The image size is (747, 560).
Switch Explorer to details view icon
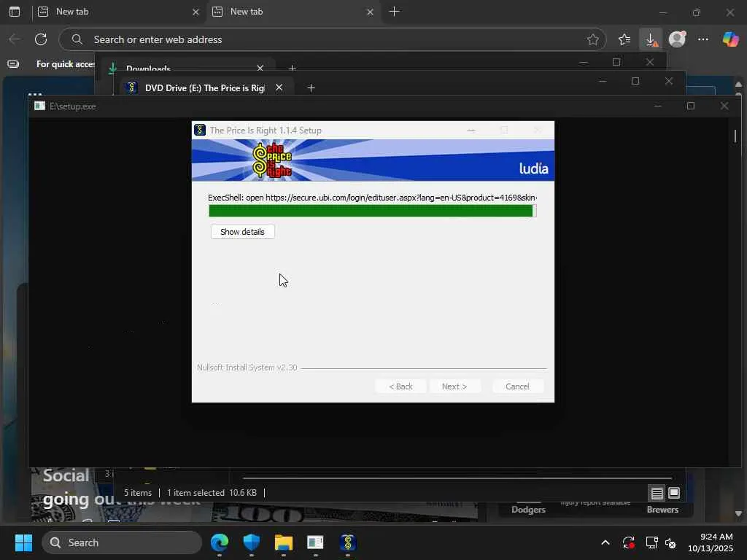click(x=657, y=494)
